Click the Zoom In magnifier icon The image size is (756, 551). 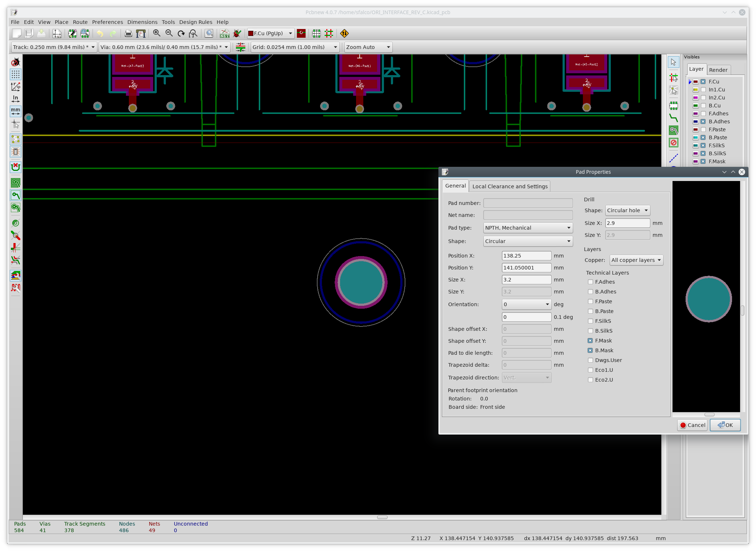(x=156, y=33)
